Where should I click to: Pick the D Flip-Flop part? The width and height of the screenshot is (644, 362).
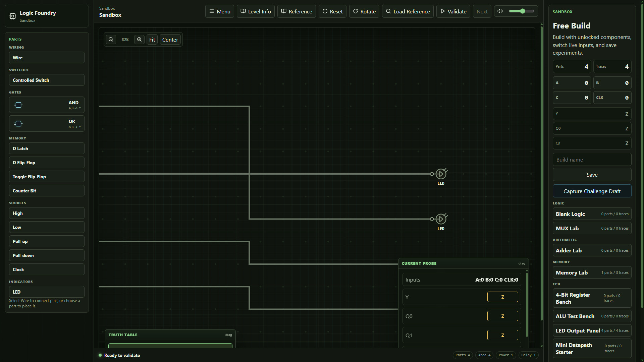point(47,163)
